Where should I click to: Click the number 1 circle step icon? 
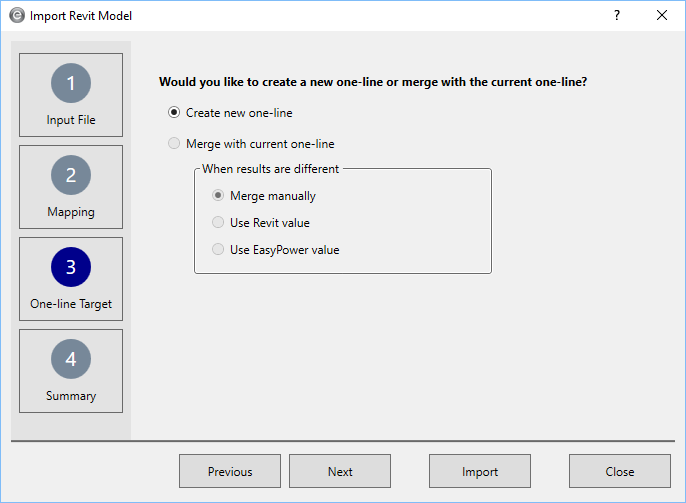coord(71,83)
